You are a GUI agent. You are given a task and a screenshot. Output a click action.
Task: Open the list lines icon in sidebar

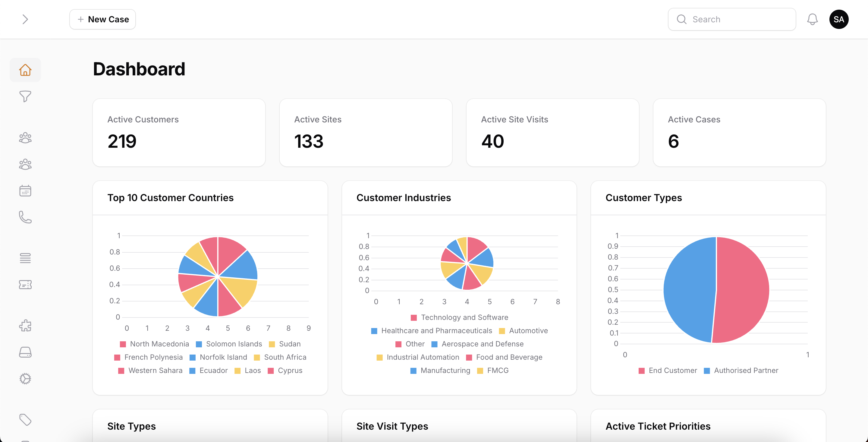coord(25,258)
